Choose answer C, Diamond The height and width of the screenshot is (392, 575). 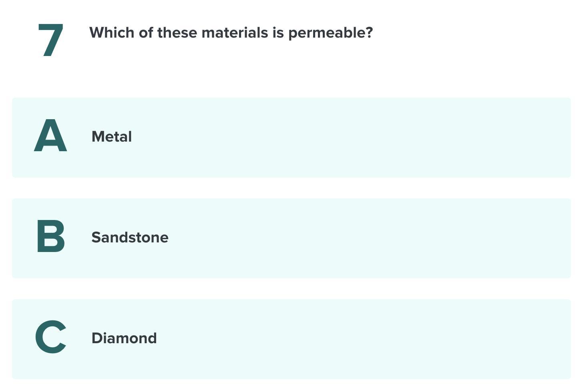tap(291, 339)
